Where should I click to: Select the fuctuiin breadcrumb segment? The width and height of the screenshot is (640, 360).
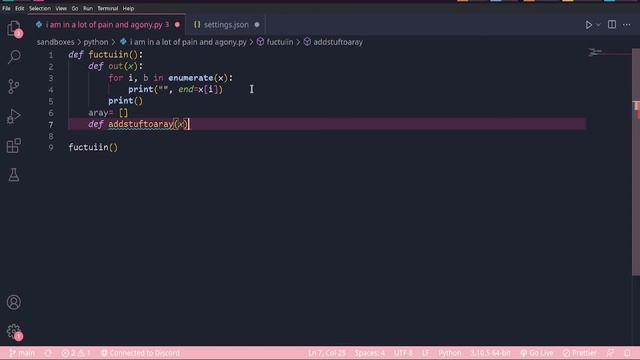tap(280, 42)
